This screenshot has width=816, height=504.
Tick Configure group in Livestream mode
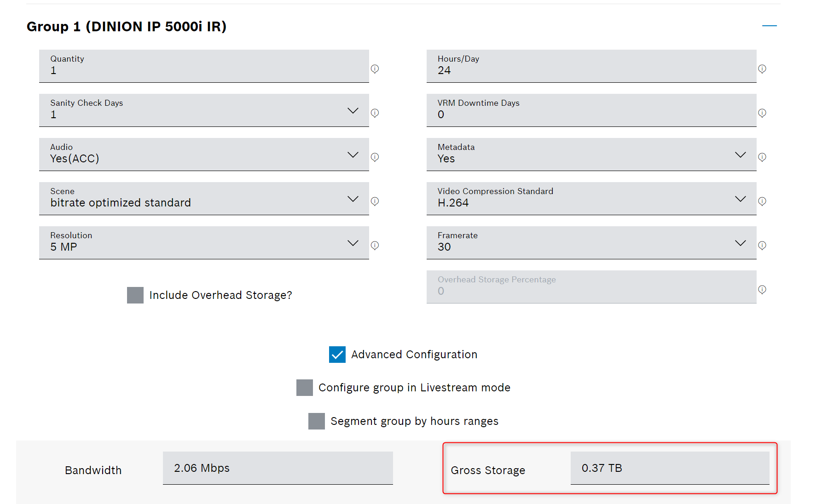pos(305,388)
